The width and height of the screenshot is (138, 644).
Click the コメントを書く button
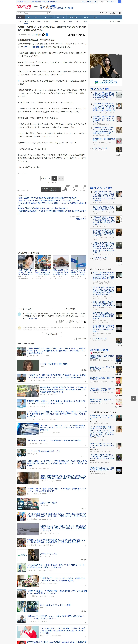(x=69, y=309)
